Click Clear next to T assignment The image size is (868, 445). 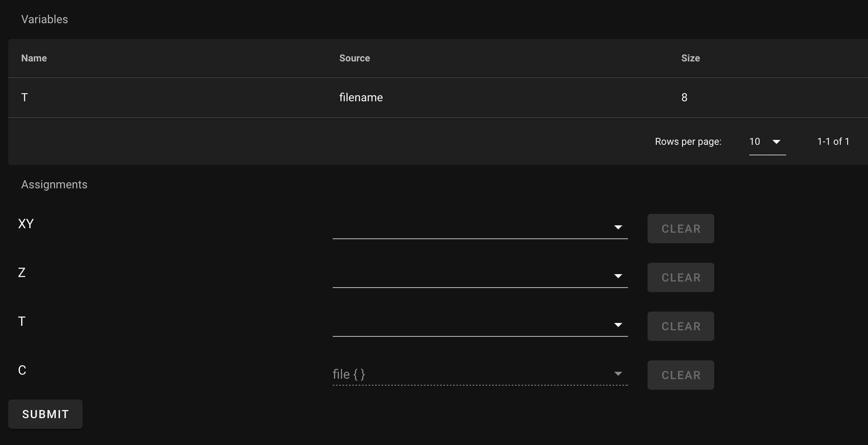click(x=680, y=326)
